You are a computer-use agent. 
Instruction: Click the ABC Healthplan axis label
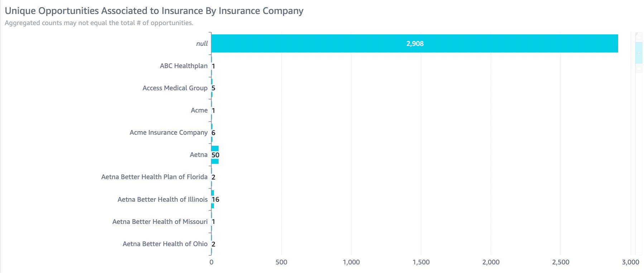click(183, 66)
